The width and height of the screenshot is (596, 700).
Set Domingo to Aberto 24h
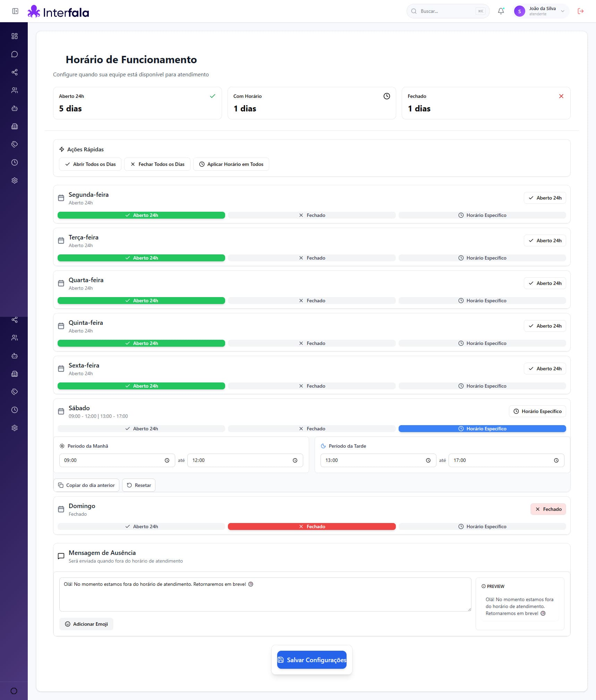coord(141,526)
